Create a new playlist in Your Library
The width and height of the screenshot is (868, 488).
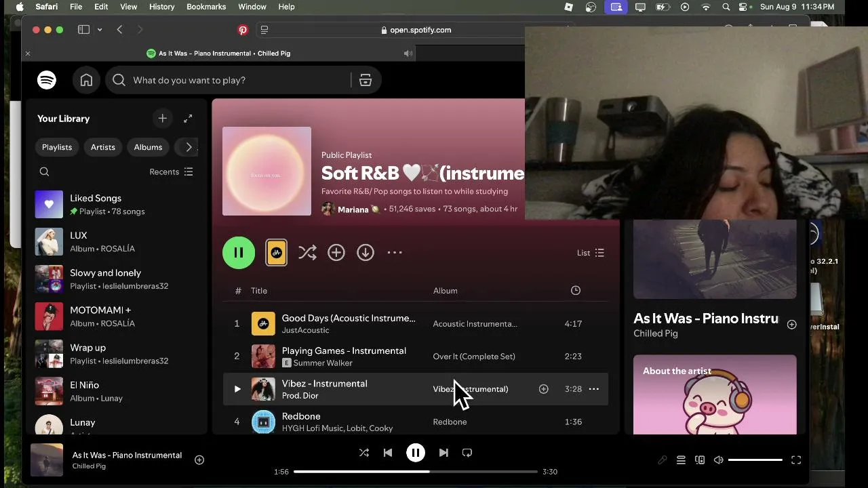tap(162, 119)
